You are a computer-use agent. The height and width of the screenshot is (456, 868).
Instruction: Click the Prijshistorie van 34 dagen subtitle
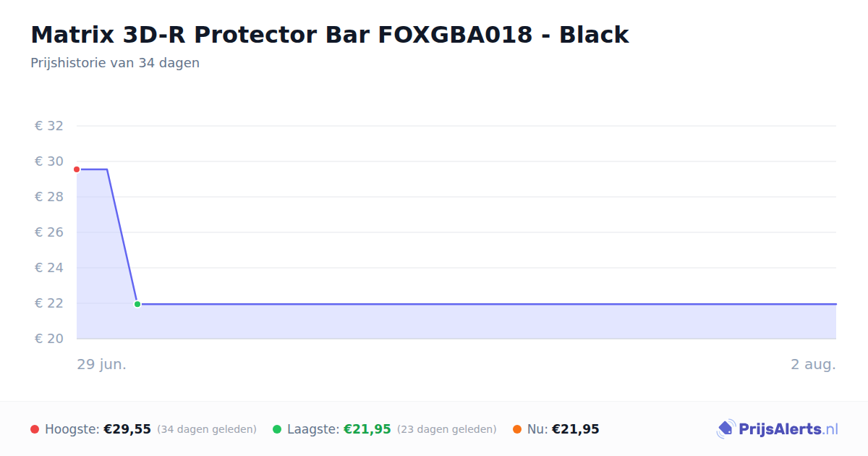pyautogui.click(x=115, y=63)
